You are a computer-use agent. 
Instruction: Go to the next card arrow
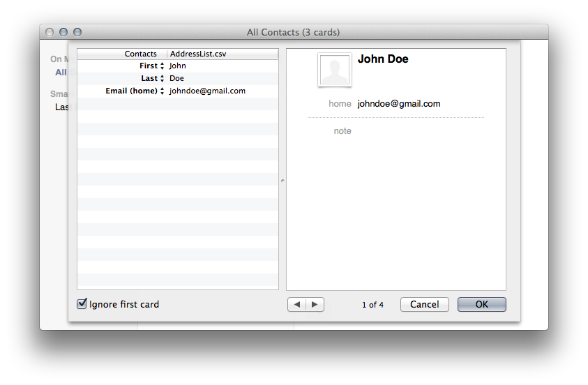[315, 304]
